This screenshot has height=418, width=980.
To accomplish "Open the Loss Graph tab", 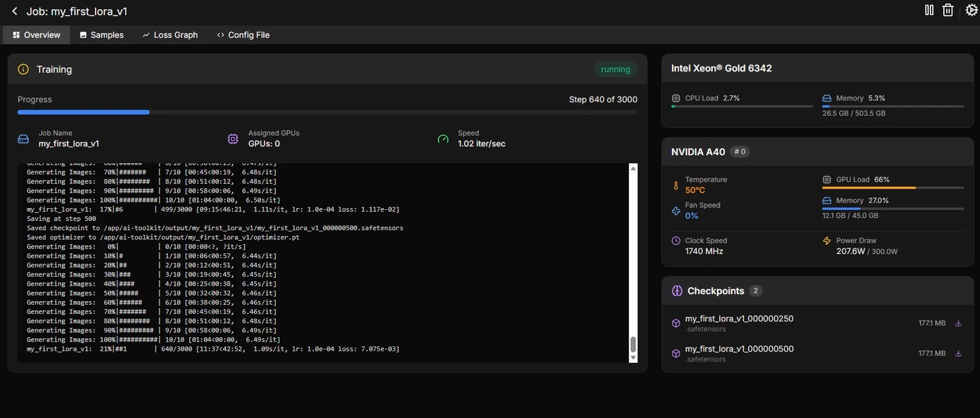I will point(170,35).
